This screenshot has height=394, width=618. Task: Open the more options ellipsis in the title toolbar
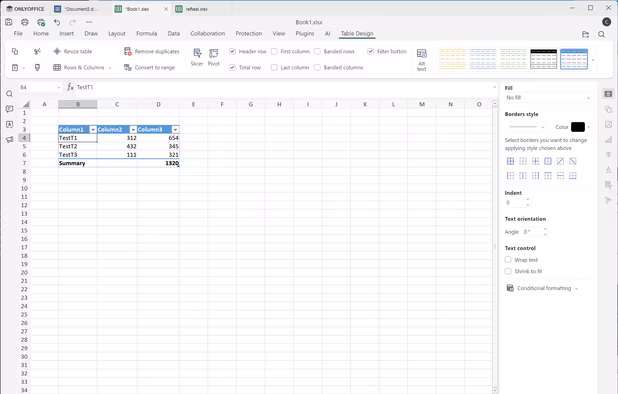[89, 22]
